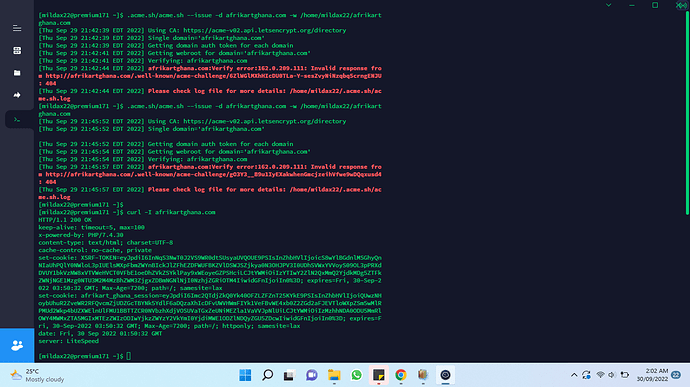Open the weather widget showing 25°C
This screenshot has height=387, width=690.
pyautogui.click(x=37, y=375)
